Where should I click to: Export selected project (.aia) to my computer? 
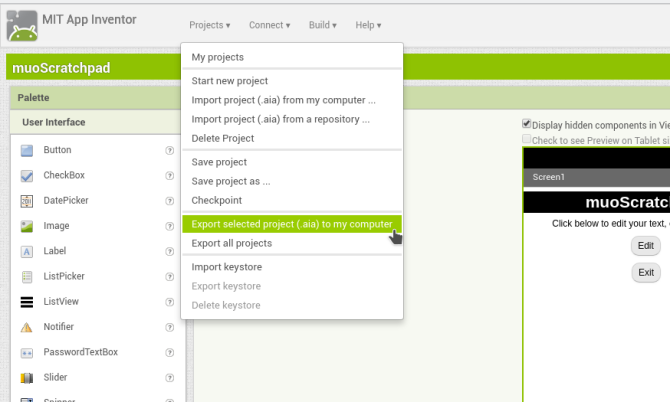[x=292, y=224]
